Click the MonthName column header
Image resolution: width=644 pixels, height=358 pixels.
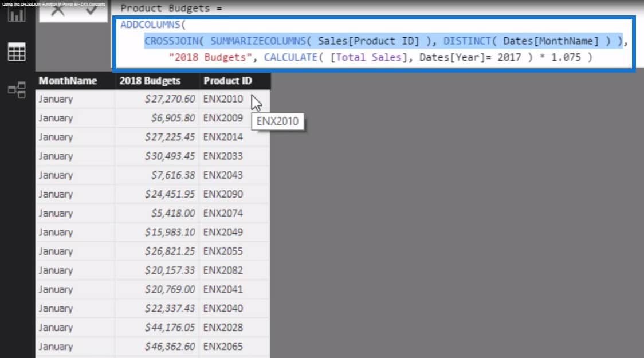tap(68, 81)
